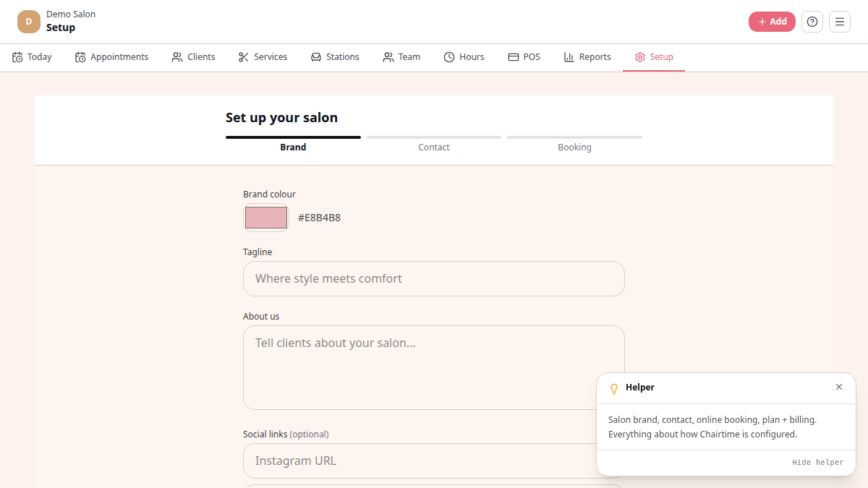Click the Social links (optional) label
The height and width of the screenshot is (488, 868).
[x=286, y=435]
